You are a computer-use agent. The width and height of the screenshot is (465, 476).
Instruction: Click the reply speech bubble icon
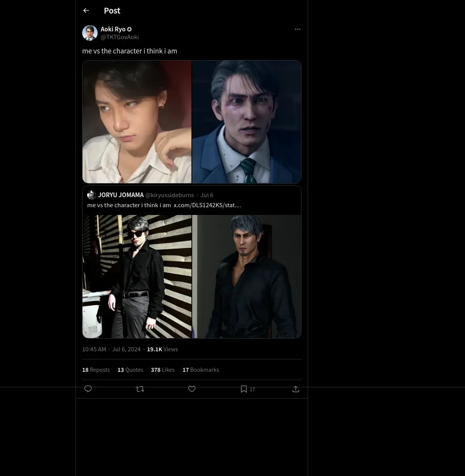coord(88,389)
